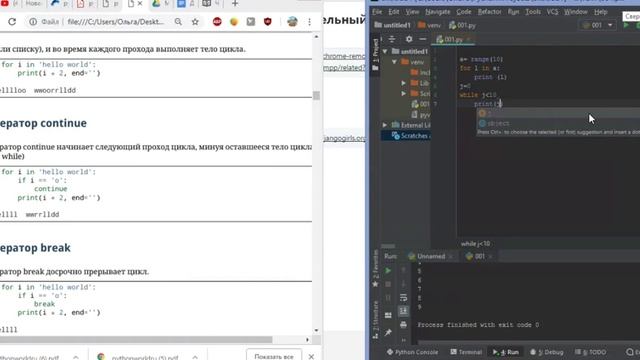
Task: Open the Project panel settings gear
Action: [409, 39]
